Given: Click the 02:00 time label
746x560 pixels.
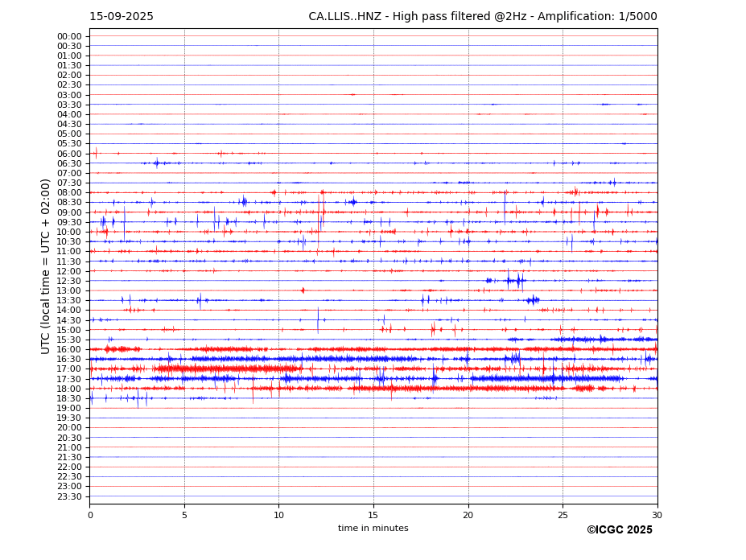Looking at the screenshot, I should [x=69, y=75].
